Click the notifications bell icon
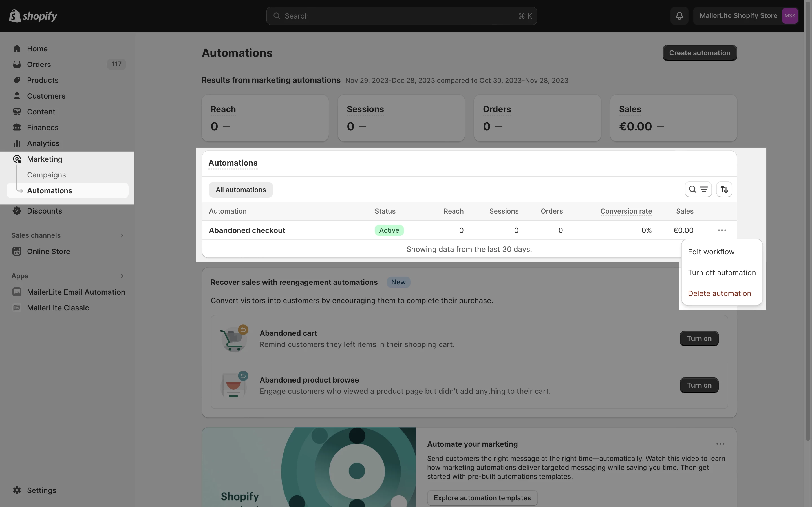The image size is (812, 507). (x=679, y=16)
